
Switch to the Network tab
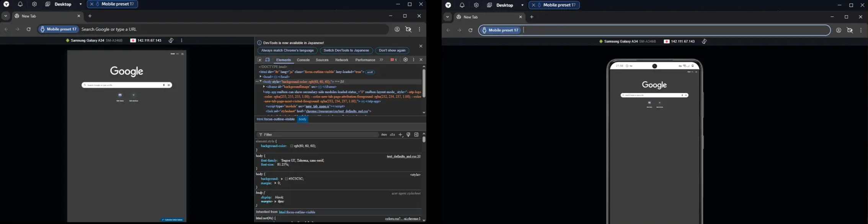(342, 60)
